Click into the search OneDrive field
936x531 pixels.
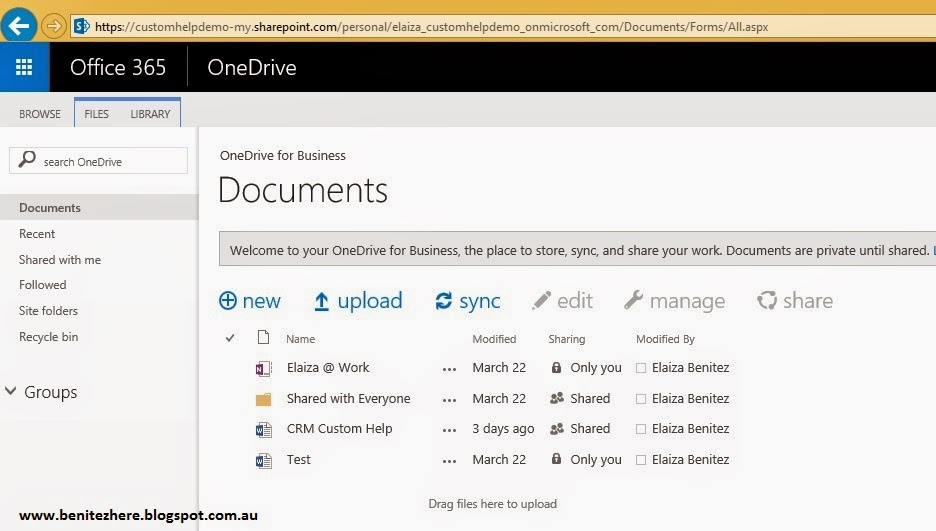[98, 161]
